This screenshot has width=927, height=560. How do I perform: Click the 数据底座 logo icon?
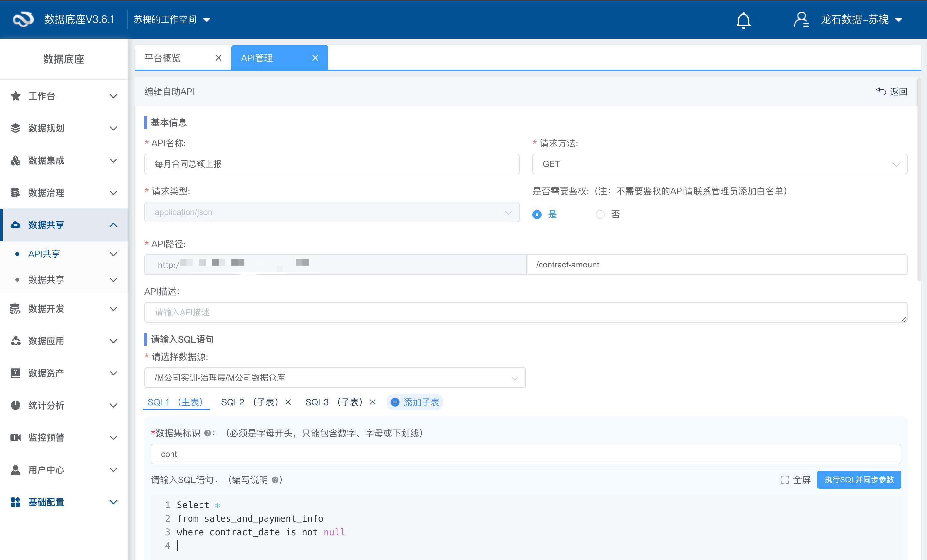point(23,19)
